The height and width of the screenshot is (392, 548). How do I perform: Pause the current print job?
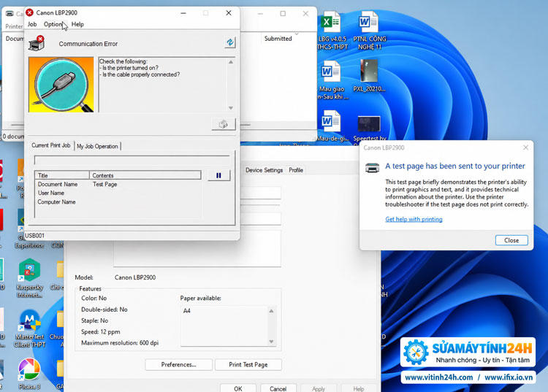pyautogui.click(x=218, y=175)
